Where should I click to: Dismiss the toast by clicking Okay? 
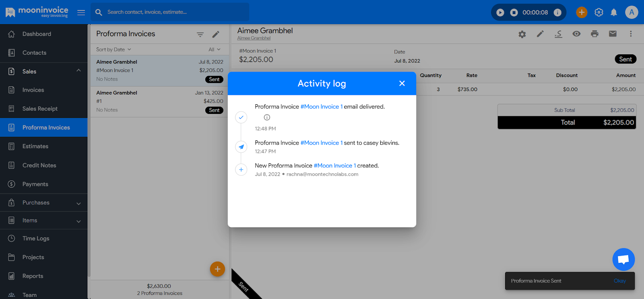[x=619, y=281]
